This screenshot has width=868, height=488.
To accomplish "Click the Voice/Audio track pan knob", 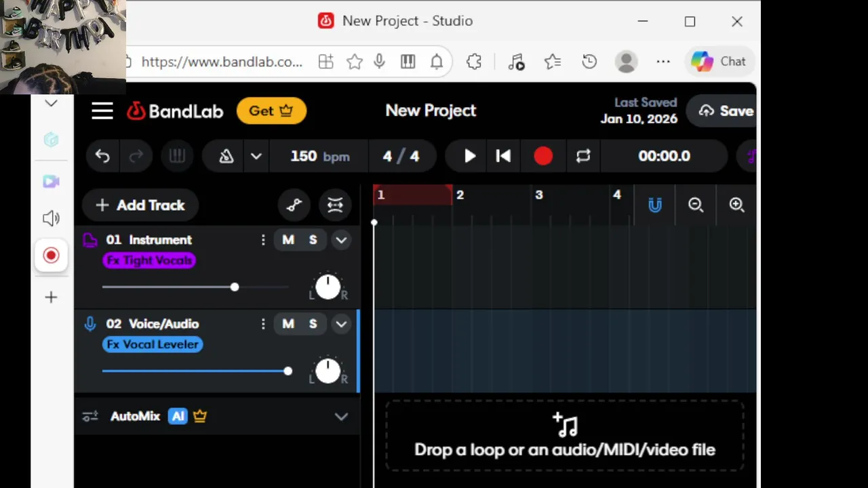I will tap(328, 371).
